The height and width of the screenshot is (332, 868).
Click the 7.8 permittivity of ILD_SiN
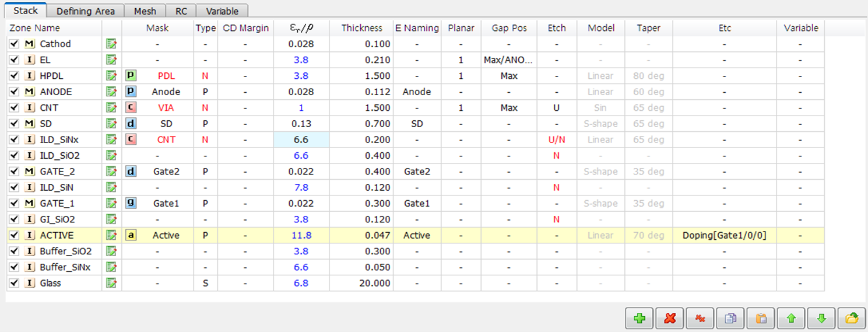[x=301, y=187]
